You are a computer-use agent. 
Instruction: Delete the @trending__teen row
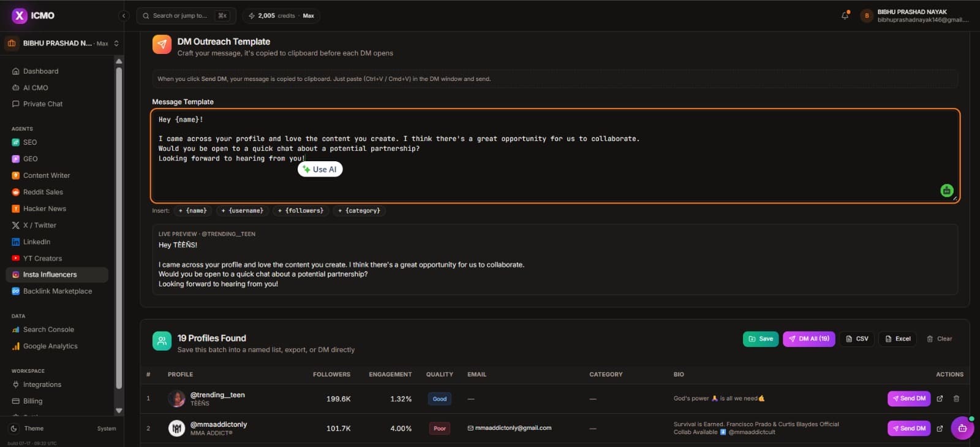pyautogui.click(x=956, y=399)
